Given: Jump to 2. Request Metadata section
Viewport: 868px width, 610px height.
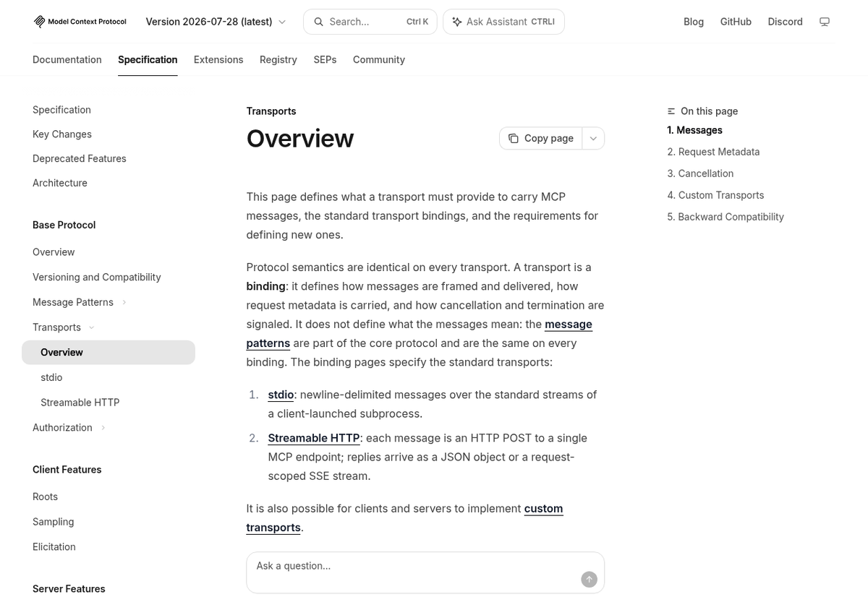Looking at the screenshot, I should tap(714, 152).
